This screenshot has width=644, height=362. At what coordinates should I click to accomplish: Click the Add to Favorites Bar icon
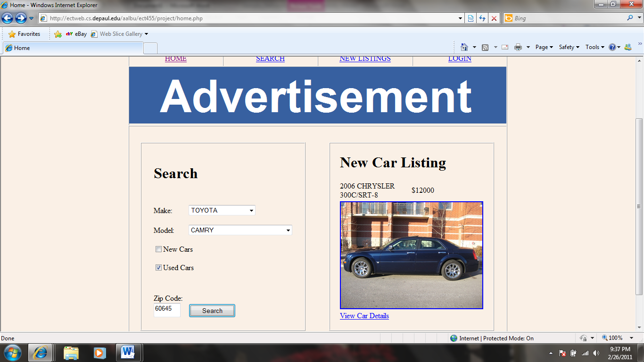[x=58, y=34]
